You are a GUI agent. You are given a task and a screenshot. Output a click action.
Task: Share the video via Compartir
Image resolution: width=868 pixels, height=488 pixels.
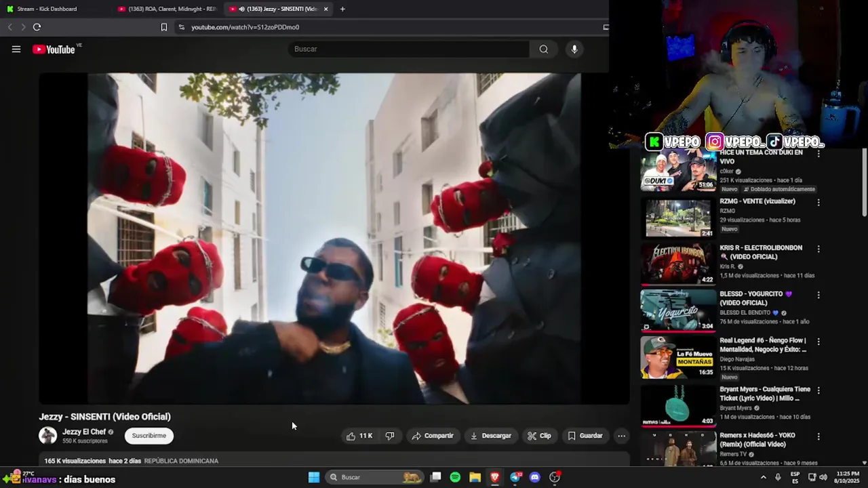[433, 436]
